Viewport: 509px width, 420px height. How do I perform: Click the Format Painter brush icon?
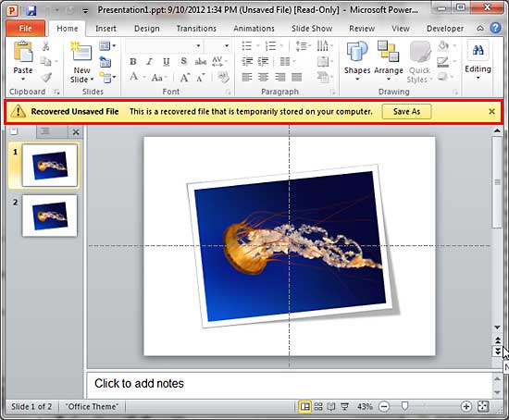(x=46, y=78)
